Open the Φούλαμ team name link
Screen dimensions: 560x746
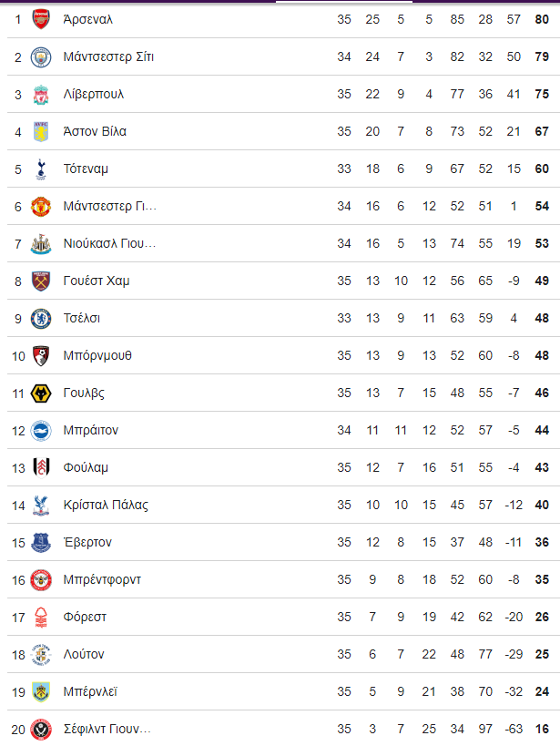point(86,467)
